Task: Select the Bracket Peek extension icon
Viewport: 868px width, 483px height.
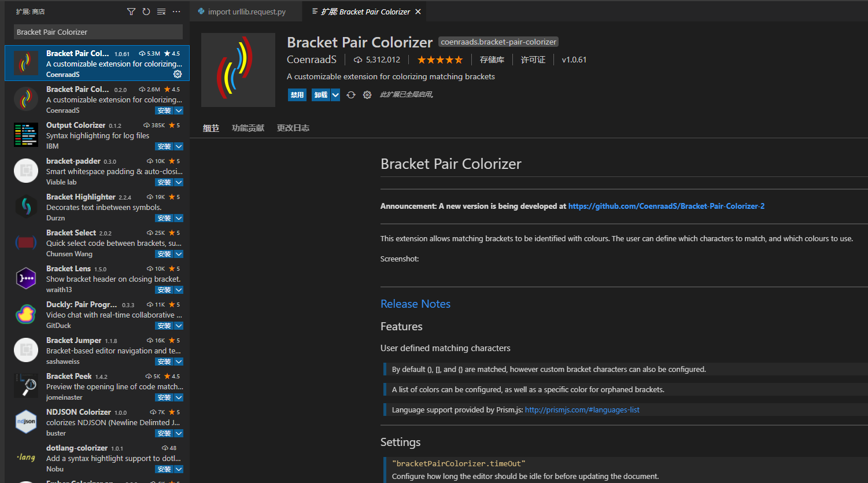Action: (26, 386)
